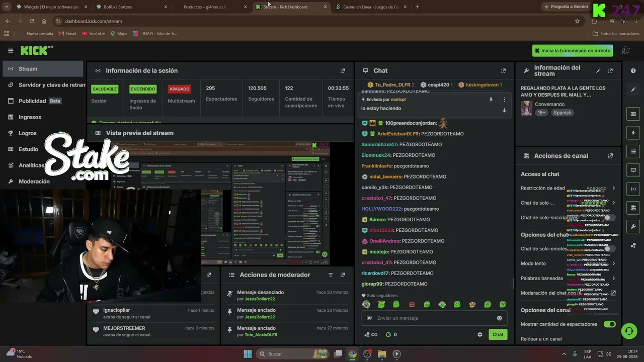This screenshot has height=362, width=644.
Task: Disable Mostrar cantidad de espectadores switch
Action: [609, 324]
